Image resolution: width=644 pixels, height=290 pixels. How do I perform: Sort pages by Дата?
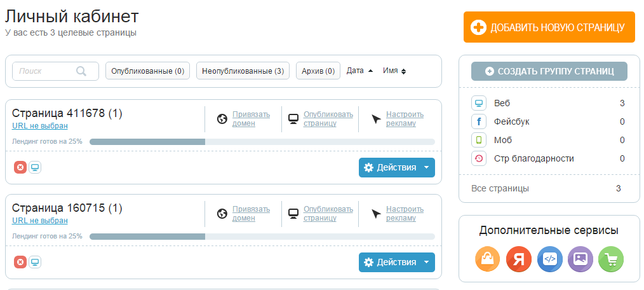pyautogui.click(x=360, y=71)
